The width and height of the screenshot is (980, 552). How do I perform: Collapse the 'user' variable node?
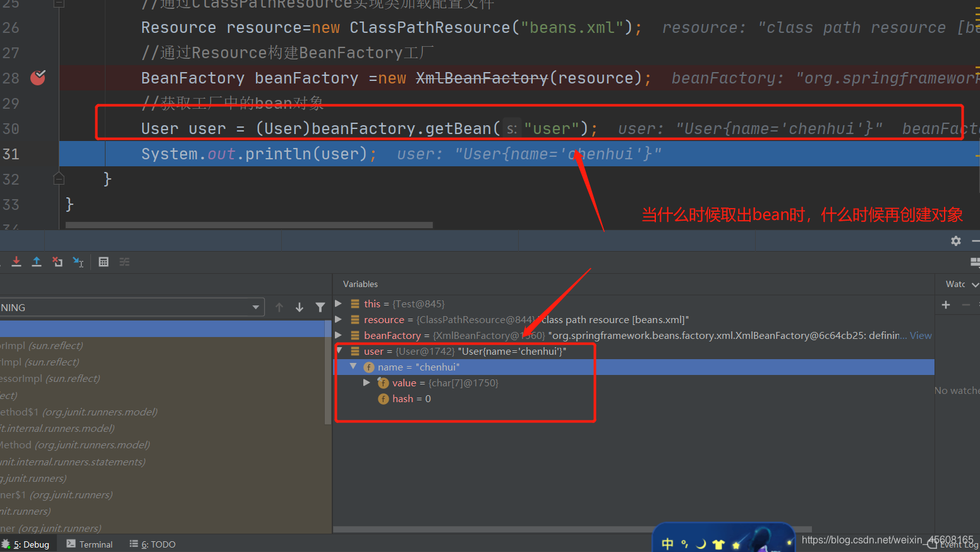pos(339,350)
